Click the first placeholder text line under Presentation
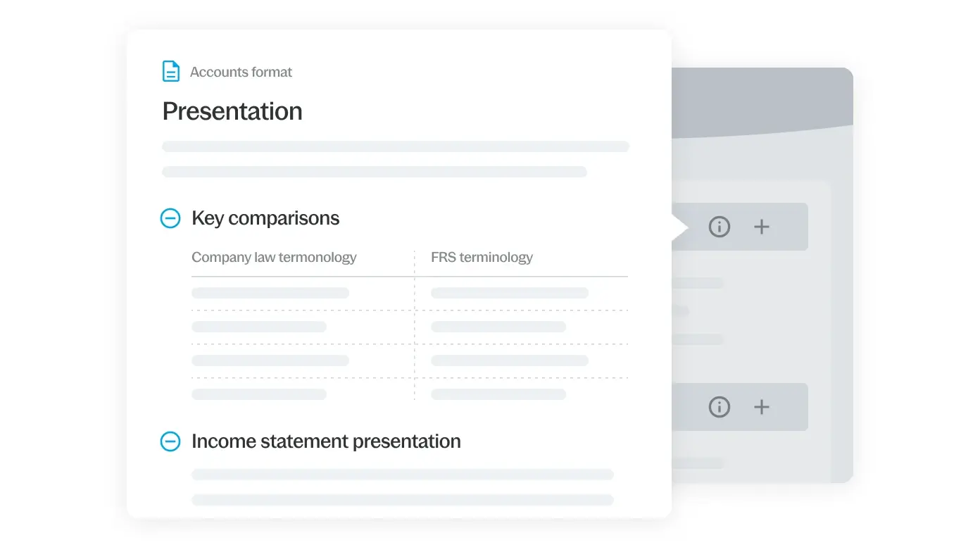The image size is (980, 552). click(396, 146)
